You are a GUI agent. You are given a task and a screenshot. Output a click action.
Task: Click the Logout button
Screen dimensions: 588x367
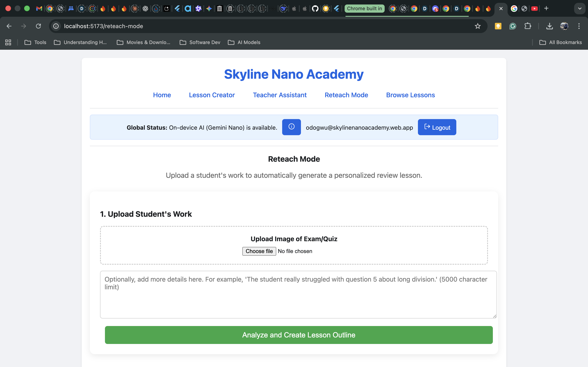coord(437,127)
